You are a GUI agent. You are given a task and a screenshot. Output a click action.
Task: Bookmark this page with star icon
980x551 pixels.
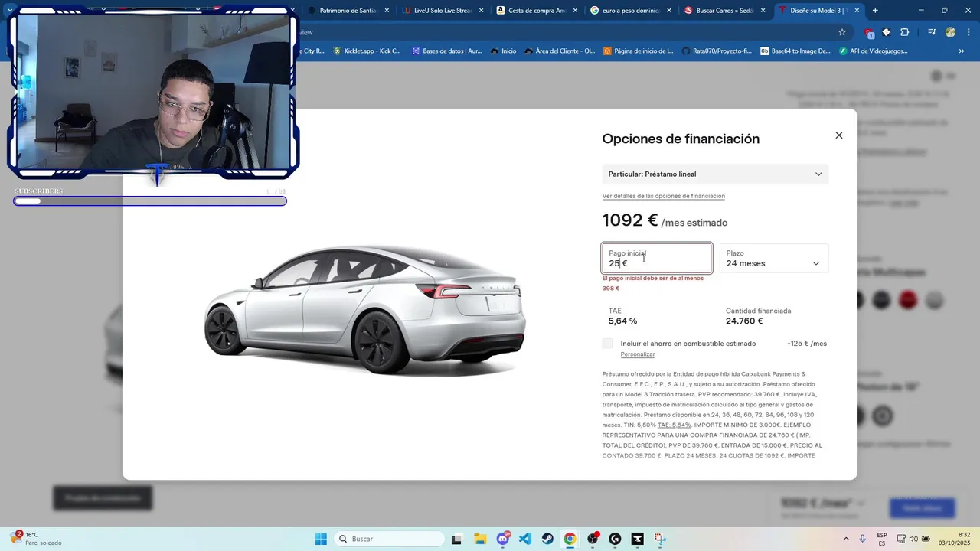pos(842,32)
